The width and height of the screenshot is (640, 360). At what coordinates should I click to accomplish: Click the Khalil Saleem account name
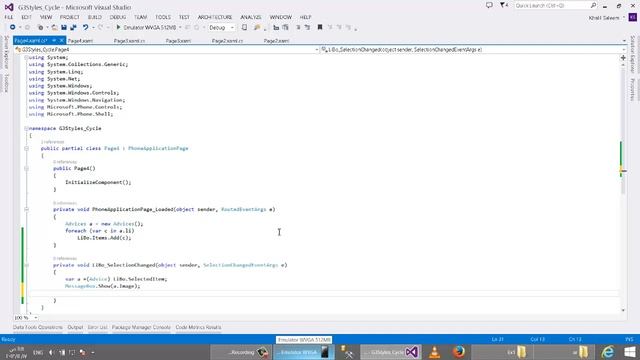(604, 18)
